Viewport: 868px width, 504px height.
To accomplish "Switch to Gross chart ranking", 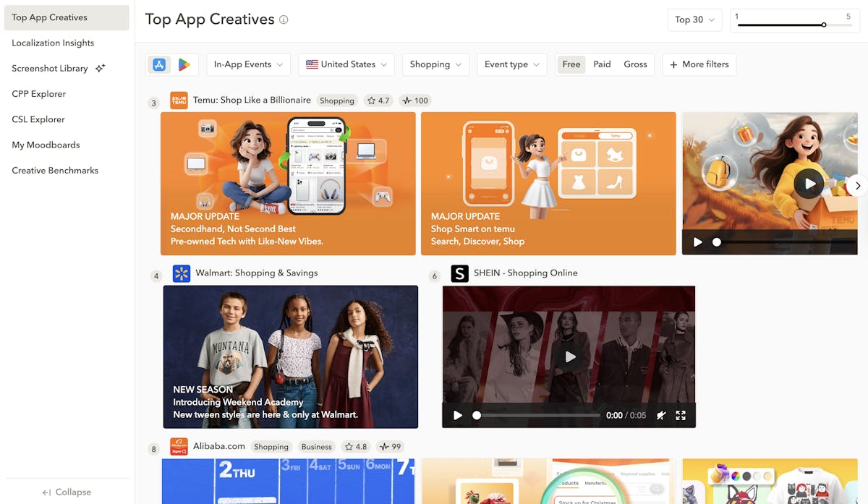I will click(635, 64).
